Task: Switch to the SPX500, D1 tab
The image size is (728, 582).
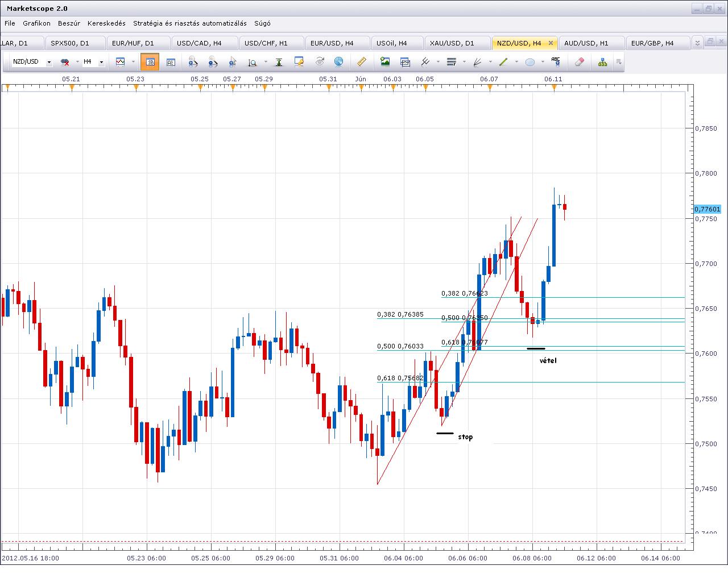Action: pyautogui.click(x=75, y=43)
